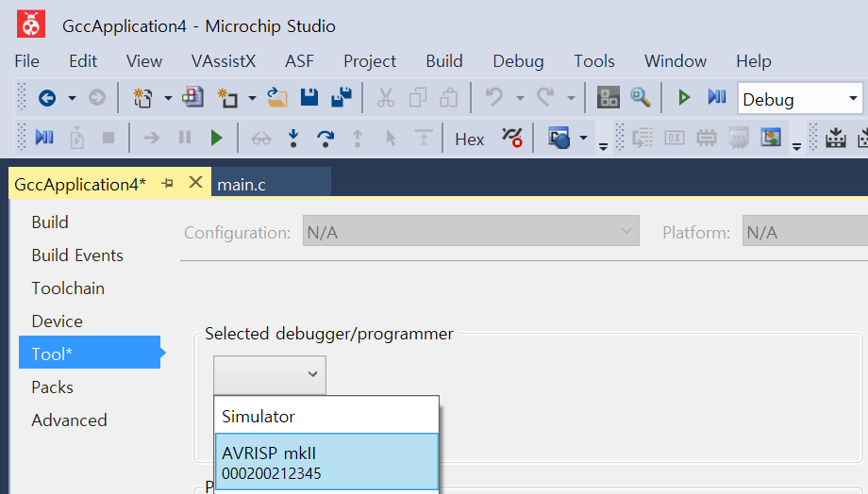Click the Step Over curved arrow icon
Image resolution: width=868 pixels, height=494 pixels.
coord(325,139)
